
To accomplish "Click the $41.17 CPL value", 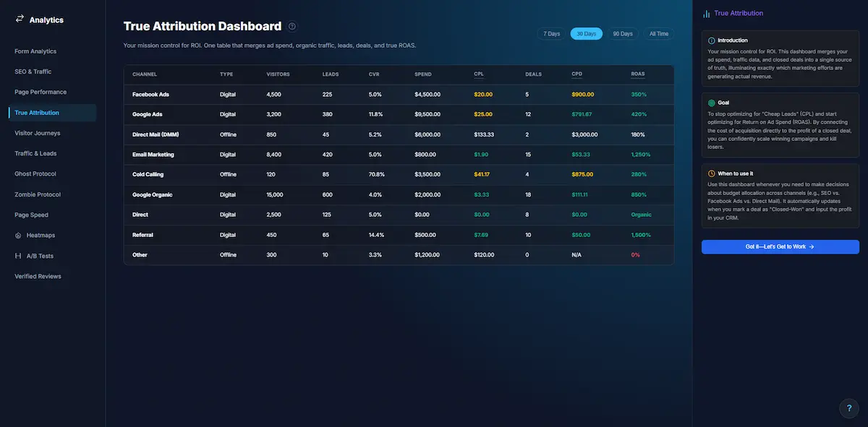I will [x=483, y=174].
